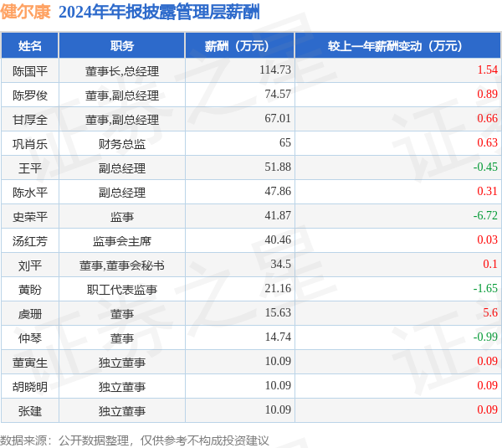Click the 2024年年报披露管理层薪酬 heading
Viewport: 502px width, 448px height.
159,13
